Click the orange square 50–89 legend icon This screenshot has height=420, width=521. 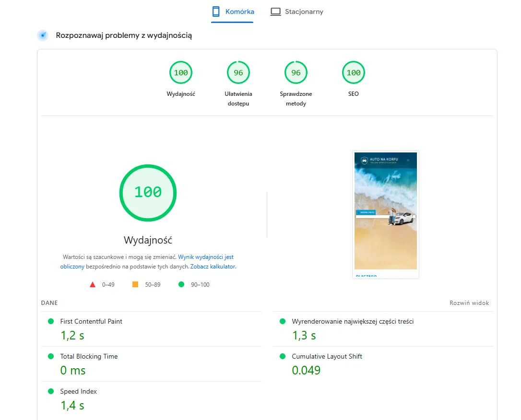[x=135, y=284]
